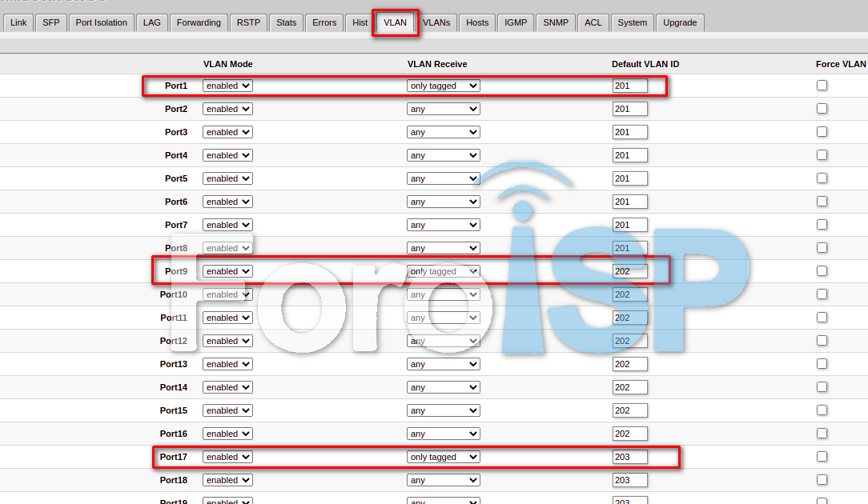The width and height of the screenshot is (868, 504).
Task: Expand Port2 VLAN Mode dropdown
Action: [227, 109]
